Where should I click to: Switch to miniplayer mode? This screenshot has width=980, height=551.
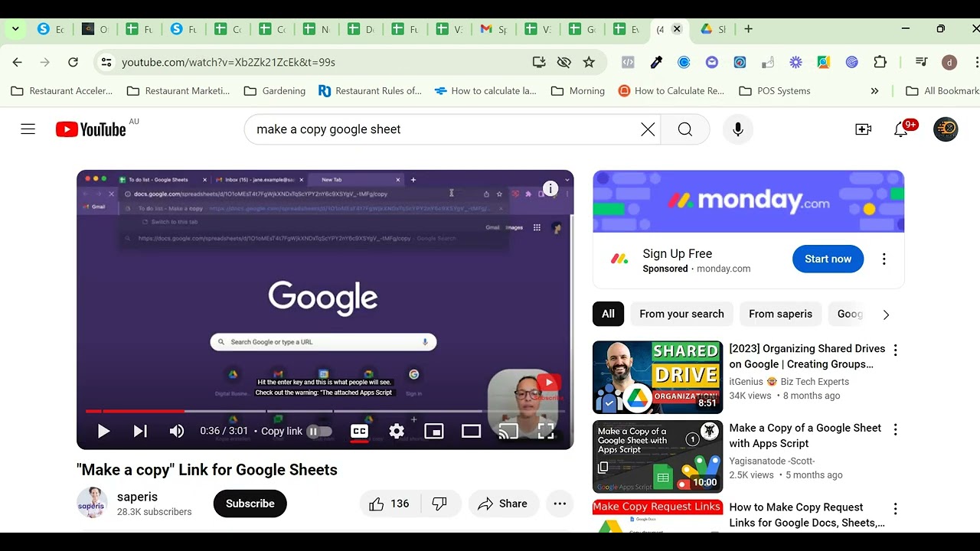tap(434, 432)
